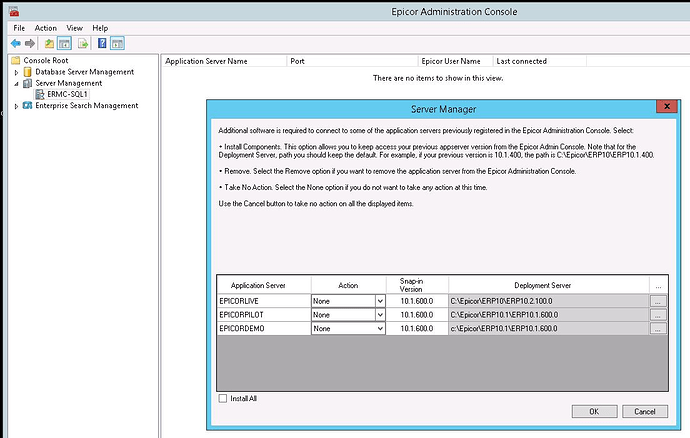The width and height of the screenshot is (690, 438).
Task: Click the EPICORPILOT application server cell
Action: coord(264,315)
